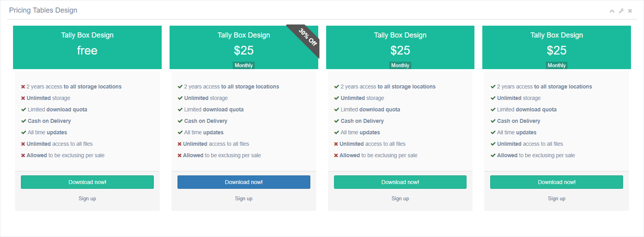Select the Monthly label in the second plan header
This screenshot has height=237, width=644.
pos(244,66)
